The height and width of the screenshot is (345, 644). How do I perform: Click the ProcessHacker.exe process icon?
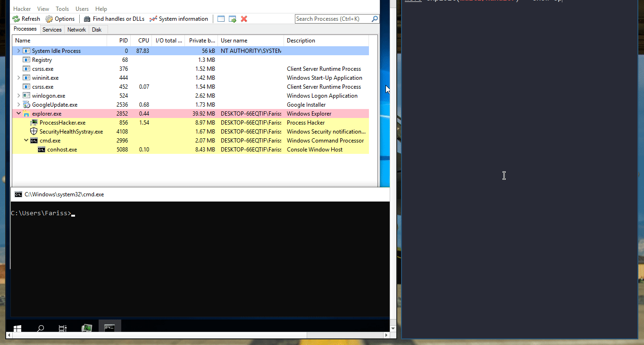click(34, 123)
